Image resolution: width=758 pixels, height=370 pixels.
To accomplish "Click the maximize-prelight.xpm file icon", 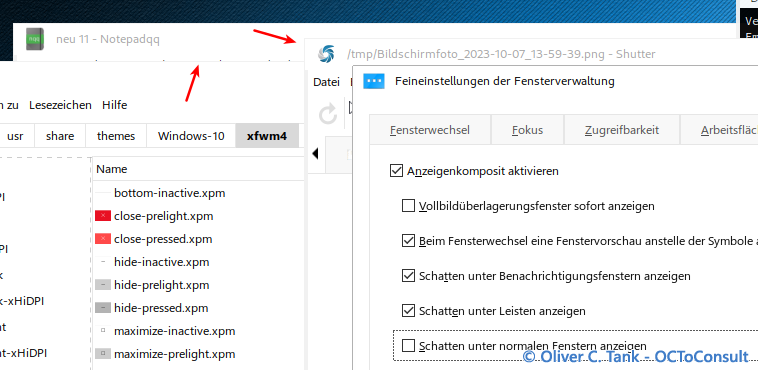I will point(103,354).
